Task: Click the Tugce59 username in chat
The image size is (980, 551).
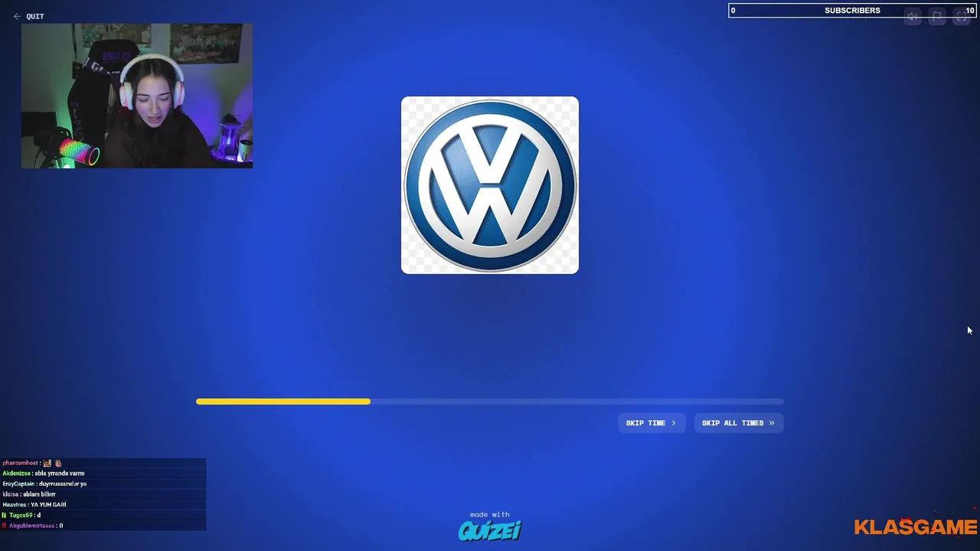Action: pos(21,515)
